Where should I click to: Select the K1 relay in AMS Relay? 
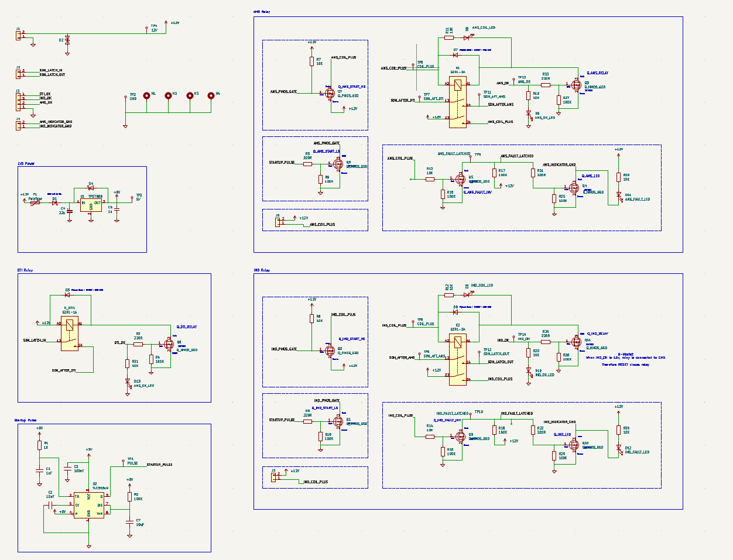pos(458,102)
